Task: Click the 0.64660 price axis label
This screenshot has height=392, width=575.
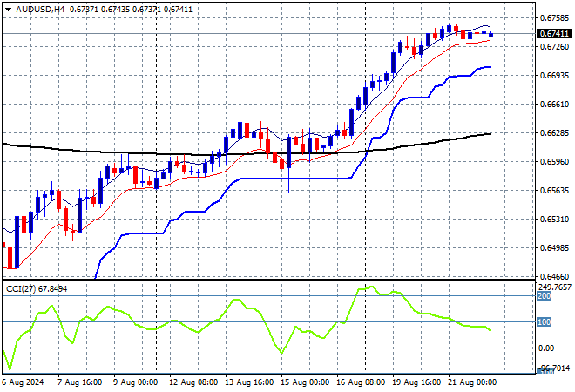Action: tap(555, 276)
